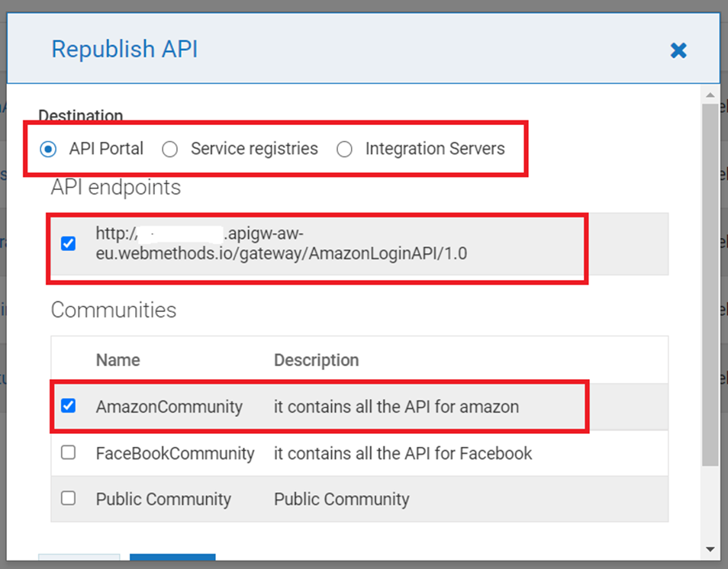This screenshot has width=728, height=569.
Task: Click the Description column header
Action: click(x=316, y=360)
